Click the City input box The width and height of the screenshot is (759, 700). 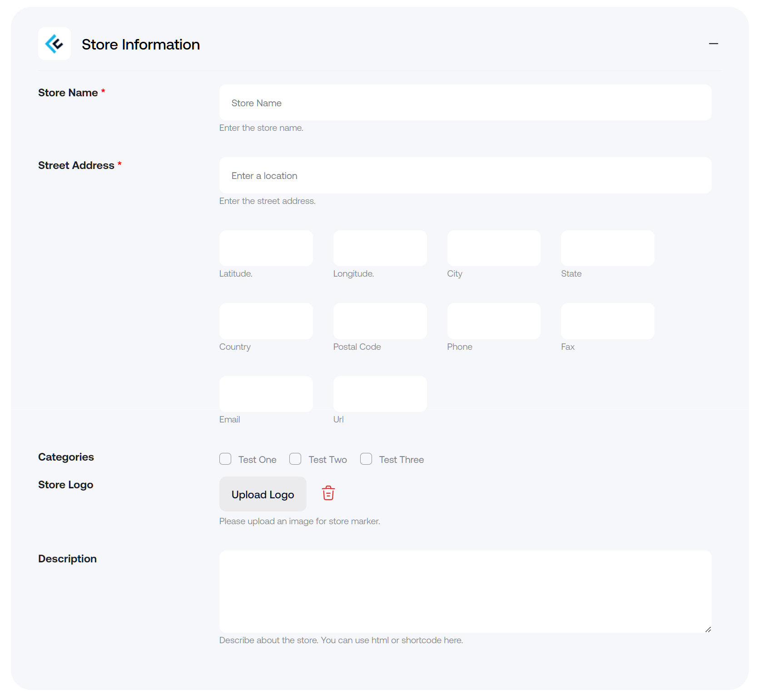coord(494,248)
